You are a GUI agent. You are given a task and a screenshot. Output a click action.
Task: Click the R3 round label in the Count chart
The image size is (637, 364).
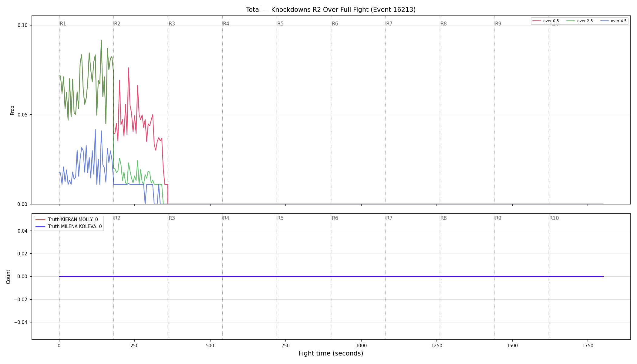[172, 218]
